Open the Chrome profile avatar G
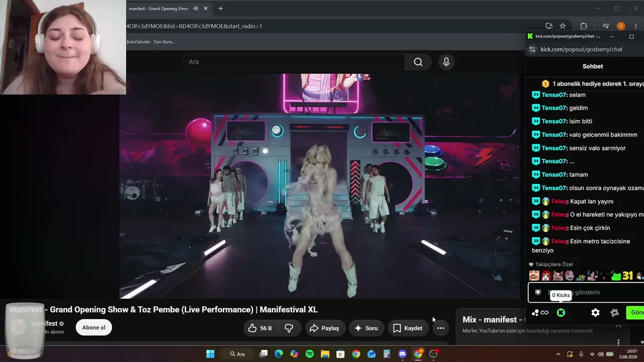This screenshot has height=362, width=644. point(621,26)
